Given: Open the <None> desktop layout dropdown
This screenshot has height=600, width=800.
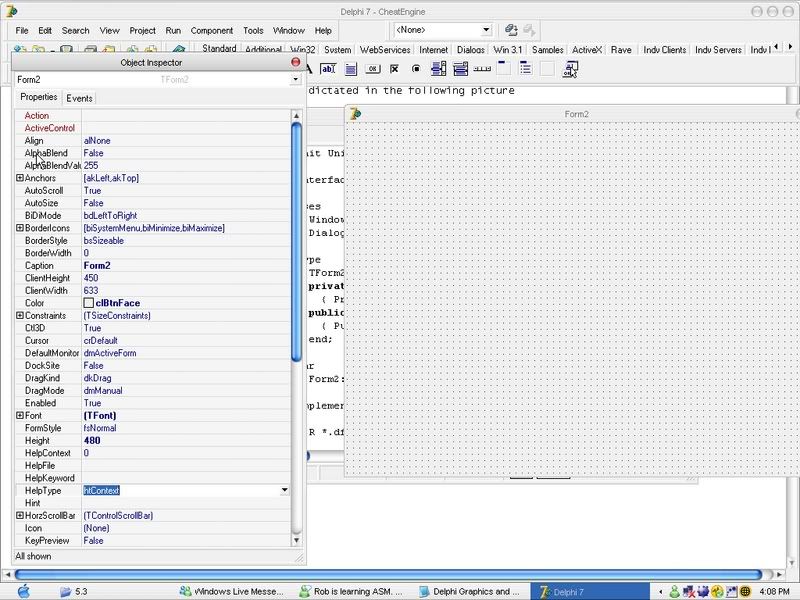Looking at the screenshot, I should click(x=486, y=31).
